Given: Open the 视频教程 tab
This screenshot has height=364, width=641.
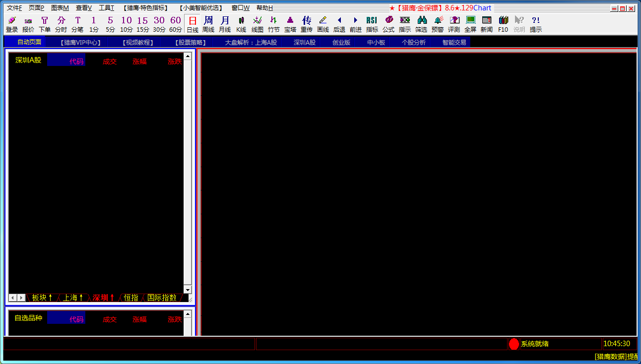Looking at the screenshot, I should coord(137,42).
